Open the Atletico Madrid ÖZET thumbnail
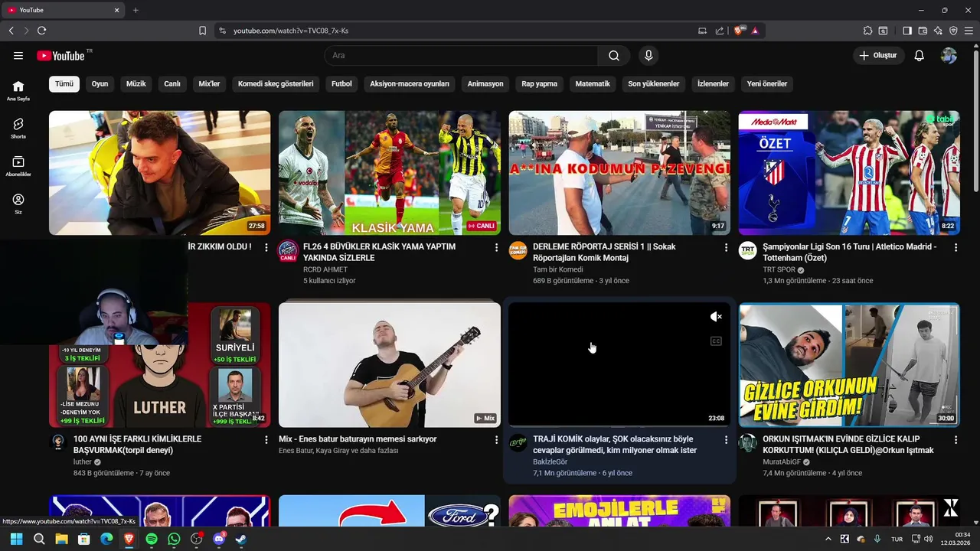The image size is (980, 551). point(849,173)
